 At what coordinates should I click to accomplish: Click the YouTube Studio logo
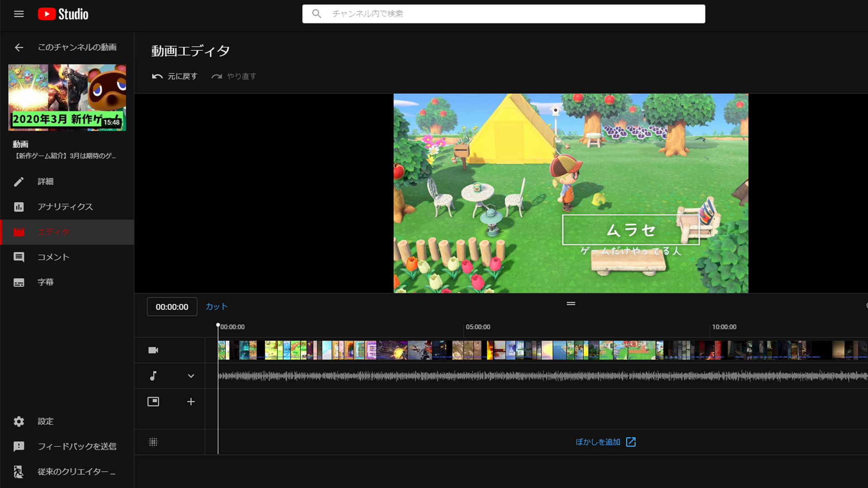point(63,14)
